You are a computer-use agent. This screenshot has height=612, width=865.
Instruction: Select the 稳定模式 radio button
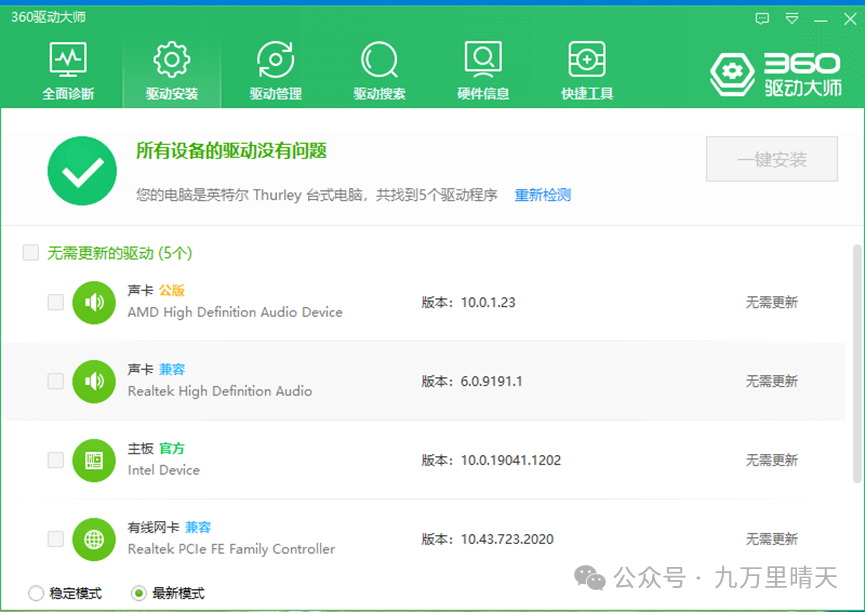click(x=36, y=593)
